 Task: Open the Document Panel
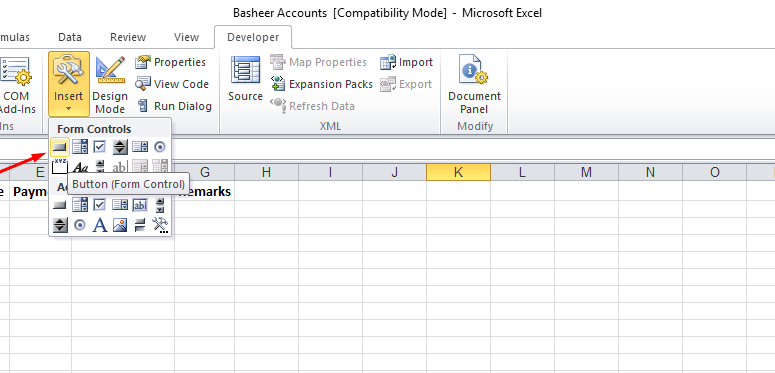pyautogui.click(x=474, y=84)
